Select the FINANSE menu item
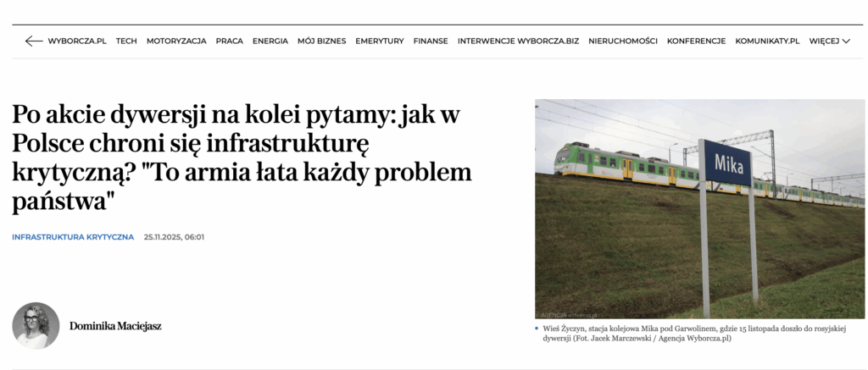This screenshot has width=868, height=370. click(431, 41)
